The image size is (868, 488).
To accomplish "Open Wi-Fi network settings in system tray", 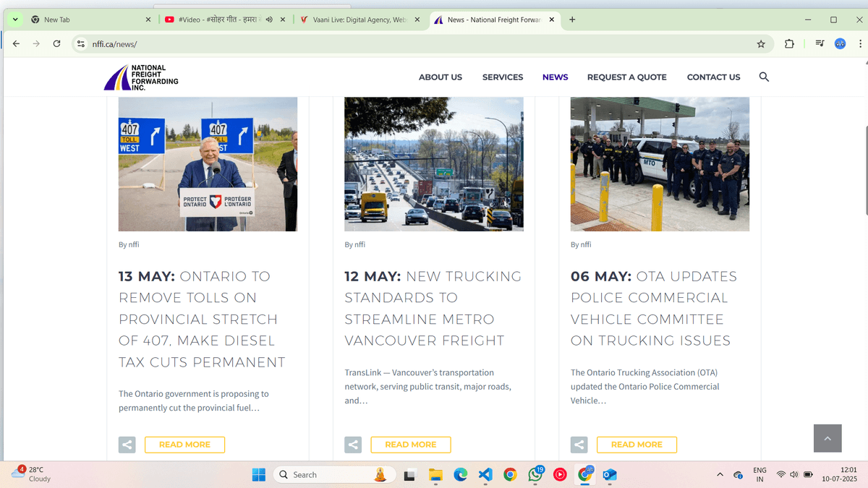I will point(780,475).
